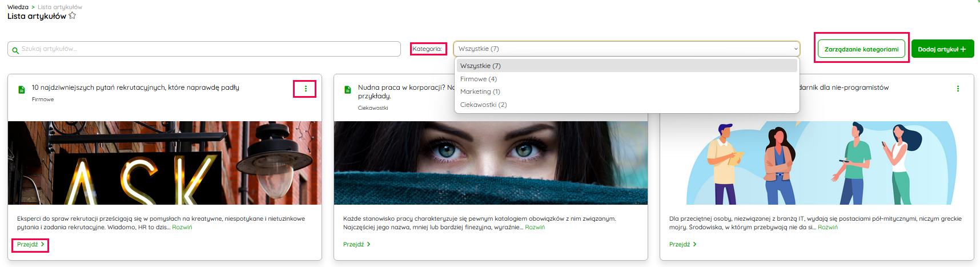Star the Lista artykułów page as favorite
Viewport: 980px width, 267px height.
73,16
